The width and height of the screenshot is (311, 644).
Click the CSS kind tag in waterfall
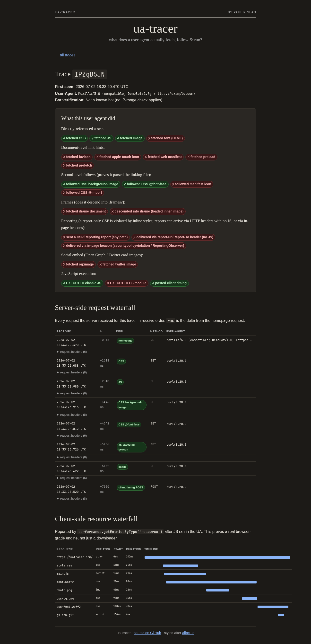(121, 362)
